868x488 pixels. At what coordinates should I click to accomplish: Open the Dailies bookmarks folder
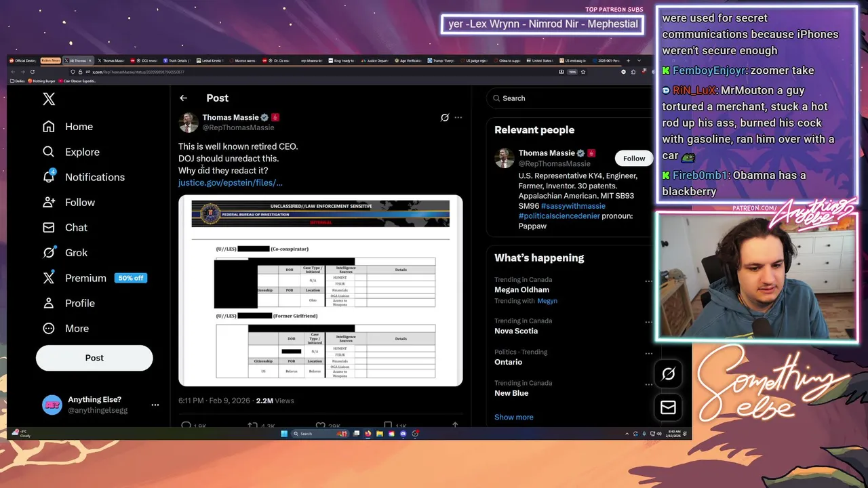[17, 81]
